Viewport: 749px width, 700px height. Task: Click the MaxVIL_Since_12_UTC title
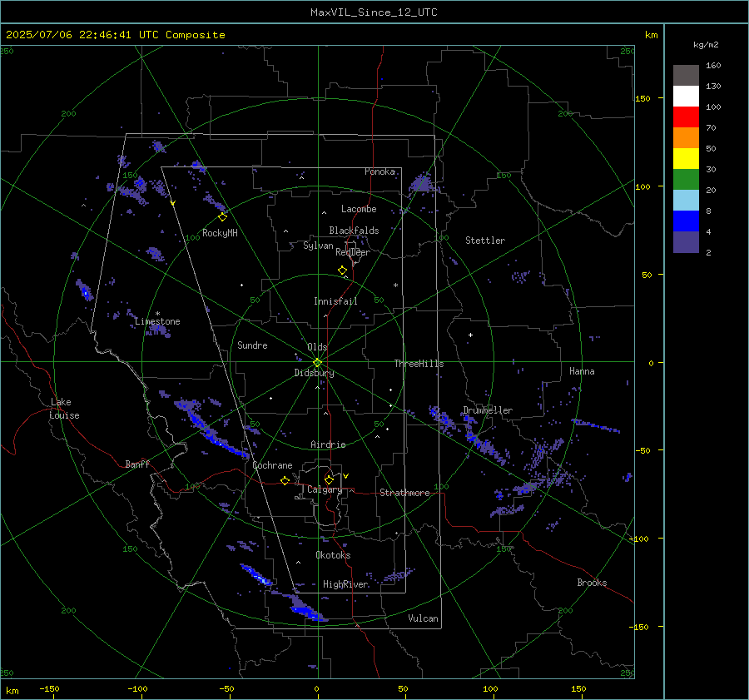374,12
